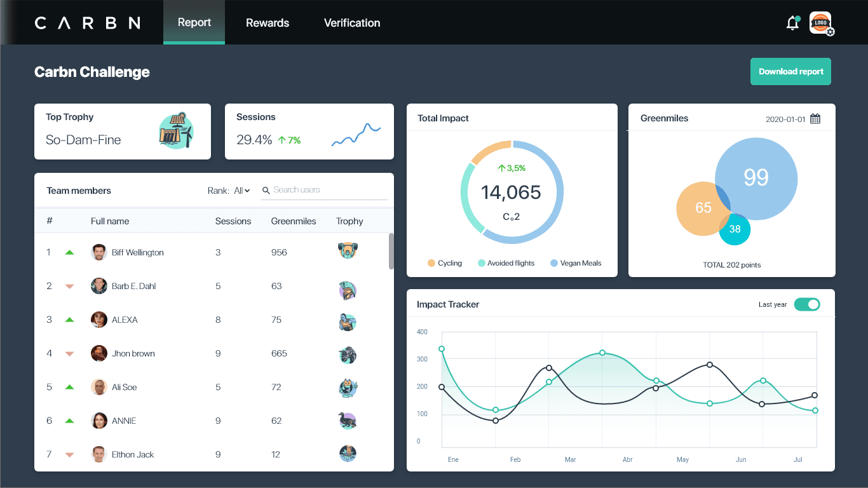
Task: Open the notifications bell
Action: tap(792, 24)
